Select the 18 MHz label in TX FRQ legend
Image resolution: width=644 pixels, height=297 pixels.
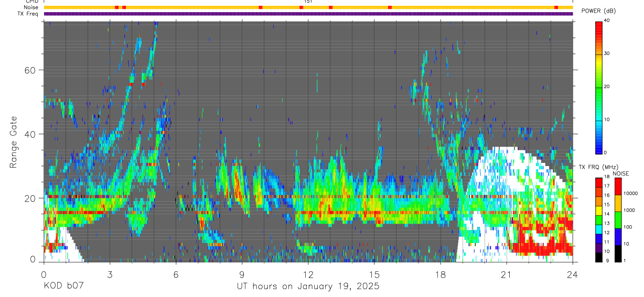[607, 178]
